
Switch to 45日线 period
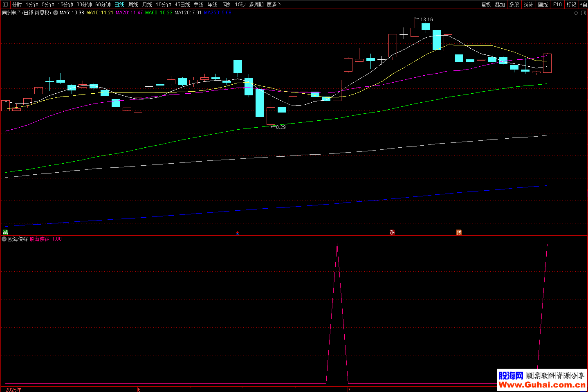coord(182,5)
